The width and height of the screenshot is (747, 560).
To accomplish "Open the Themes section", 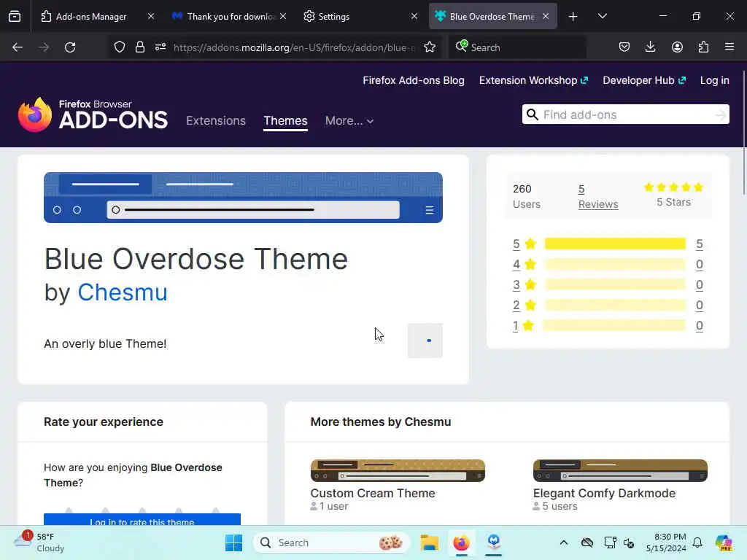I will click(285, 121).
